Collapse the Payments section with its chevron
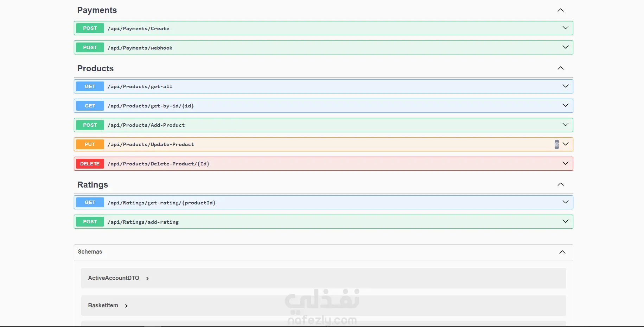 [561, 10]
